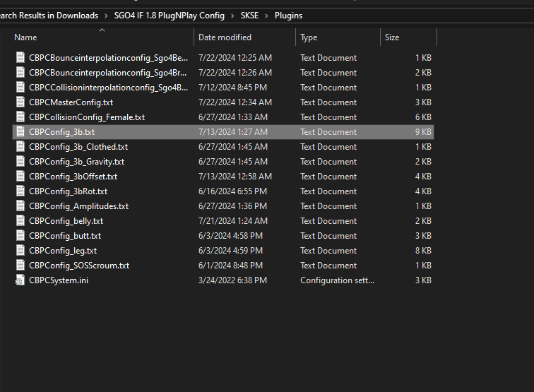Click the CBPConfig_3bOffset.txt file icon
The image size is (534, 392).
20,177
